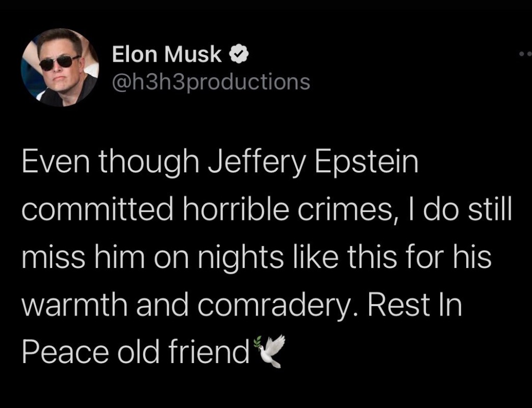Click the word 'miss' in the third line
Screen dimensions: 532x408
point(53,257)
